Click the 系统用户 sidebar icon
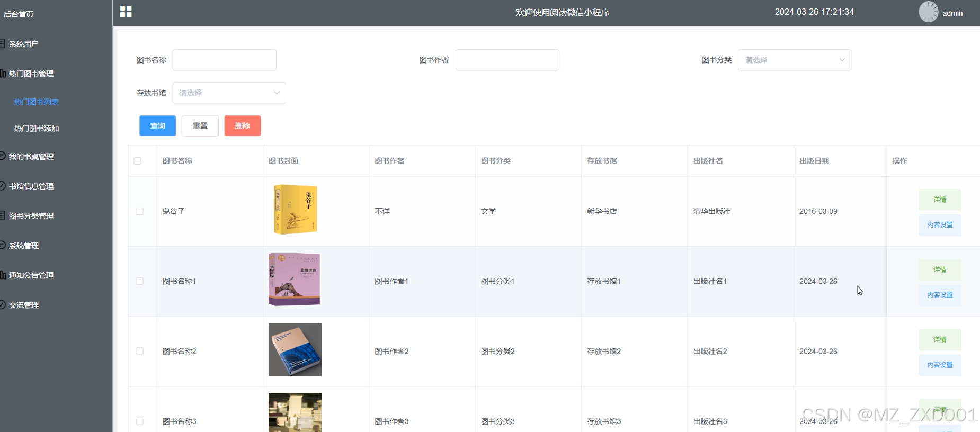The height and width of the screenshot is (432, 980). click(2, 43)
